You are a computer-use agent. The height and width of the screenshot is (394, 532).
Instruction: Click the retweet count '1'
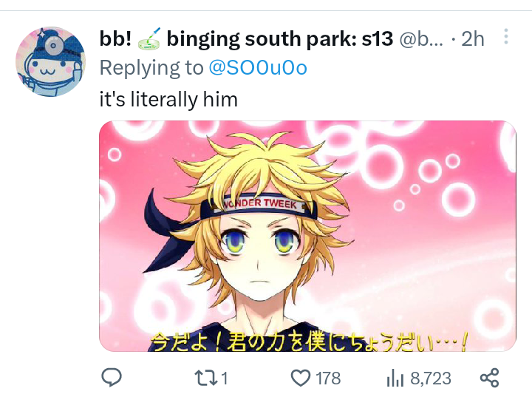pyautogui.click(x=225, y=378)
